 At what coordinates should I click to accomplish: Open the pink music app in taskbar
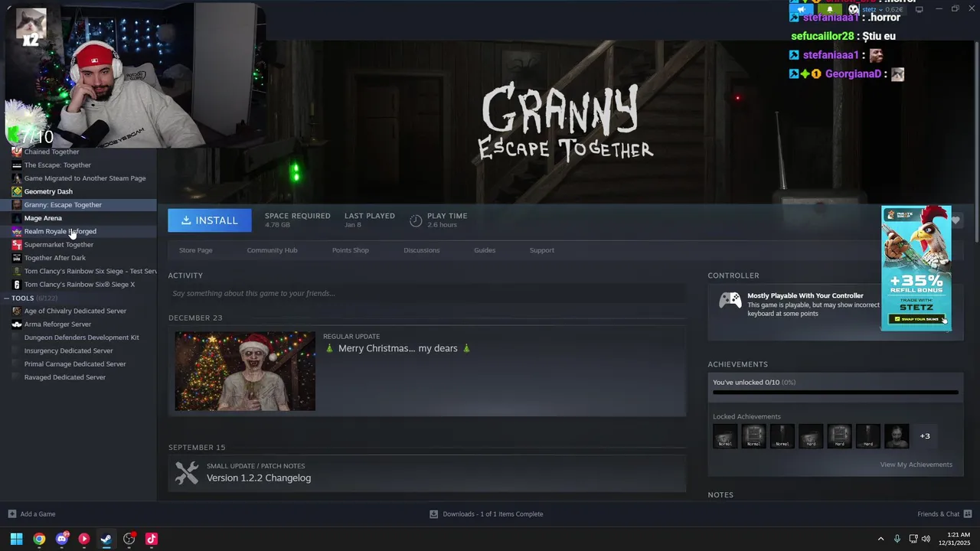point(152,539)
